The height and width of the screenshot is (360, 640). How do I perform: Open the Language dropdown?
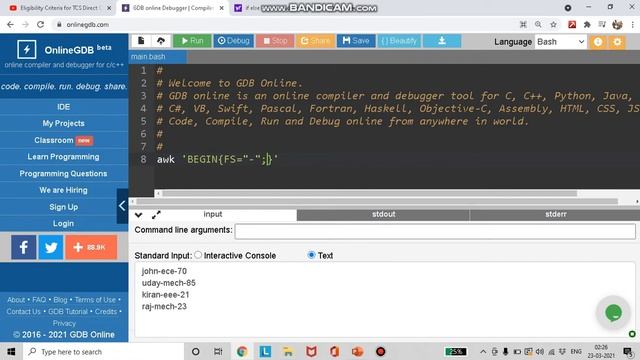[x=561, y=42]
